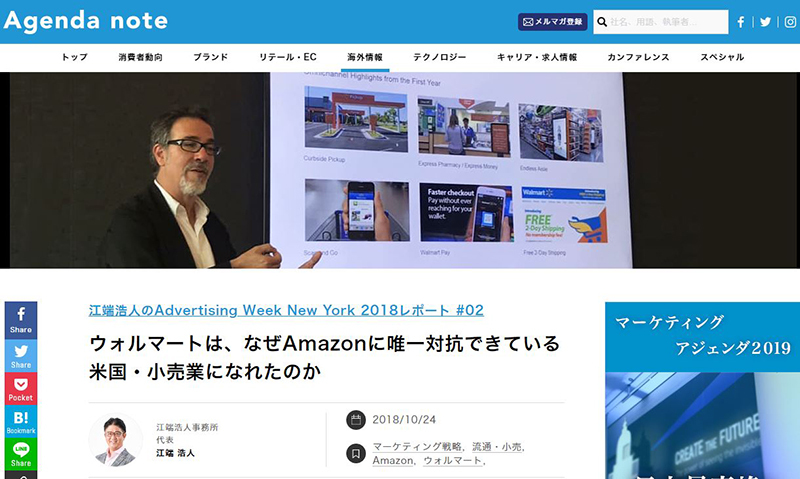Click the Advertising Week New York series link
This screenshot has width=800, height=479.
click(286, 310)
